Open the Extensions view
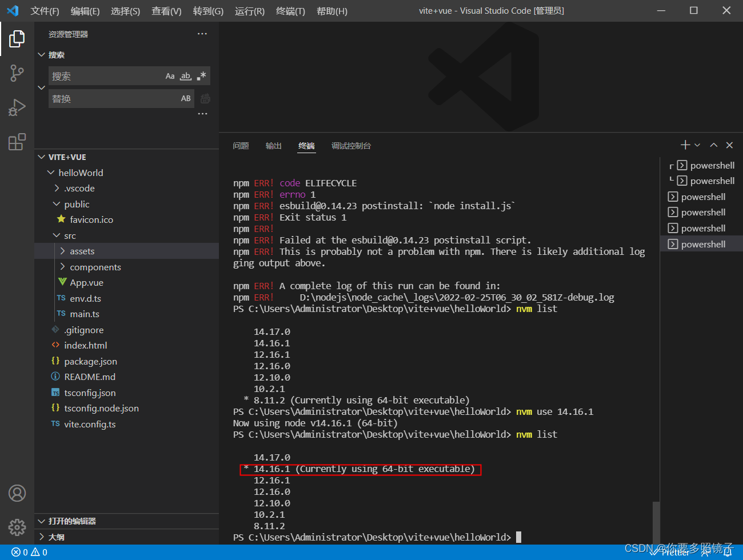743x560 pixels. (x=17, y=141)
